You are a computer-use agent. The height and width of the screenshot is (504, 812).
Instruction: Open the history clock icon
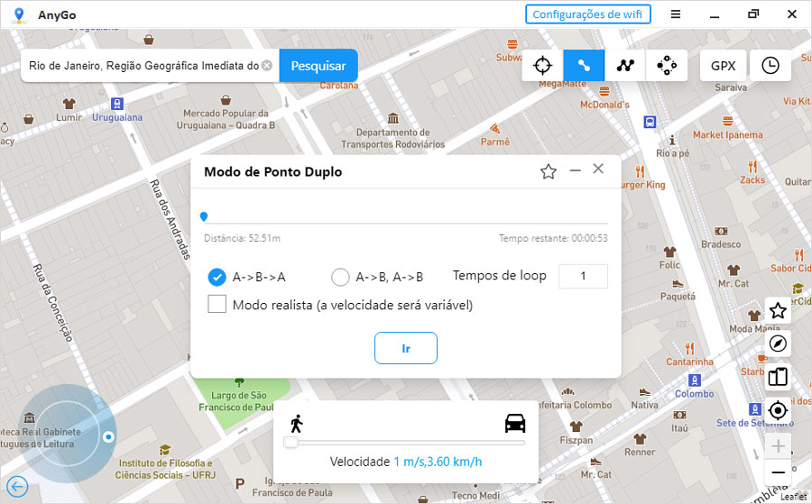coord(770,66)
